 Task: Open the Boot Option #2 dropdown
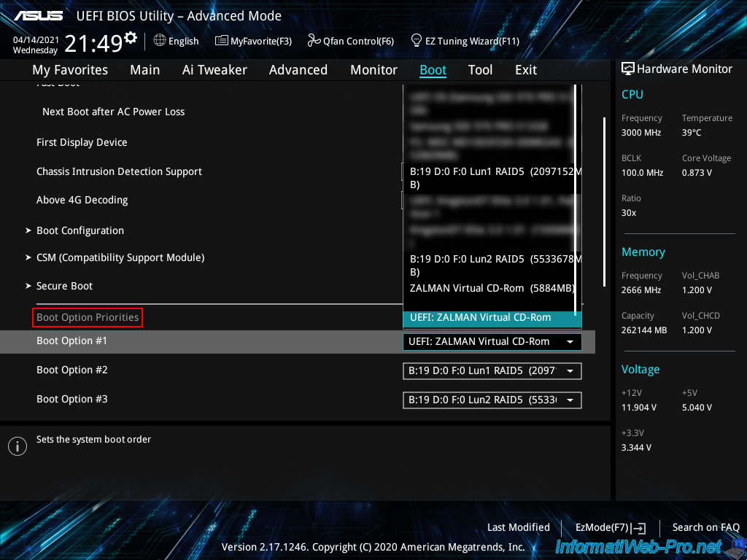click(x=492, y=371)
